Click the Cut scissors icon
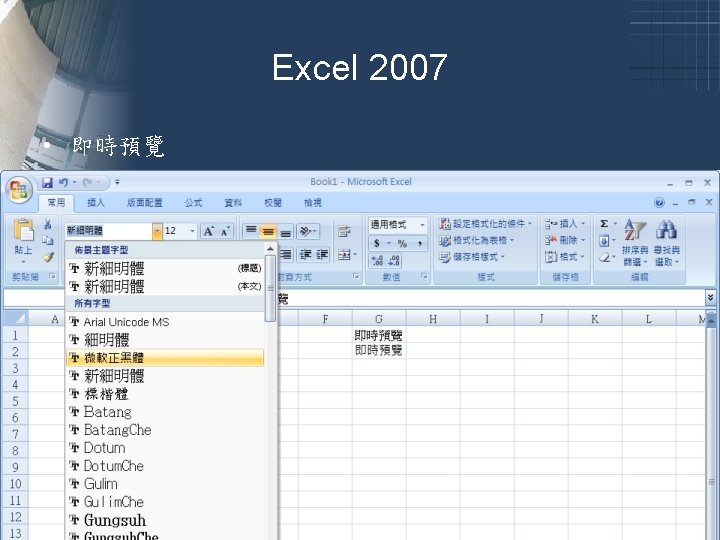The height and width of the screenshot is (540, 720). (x=47, y=225)
